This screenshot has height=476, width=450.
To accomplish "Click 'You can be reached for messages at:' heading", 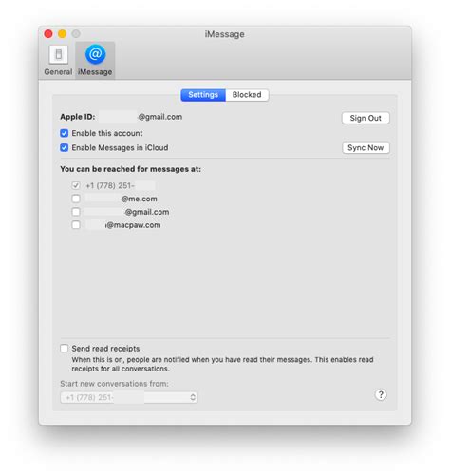I will (x=130, y=169).
